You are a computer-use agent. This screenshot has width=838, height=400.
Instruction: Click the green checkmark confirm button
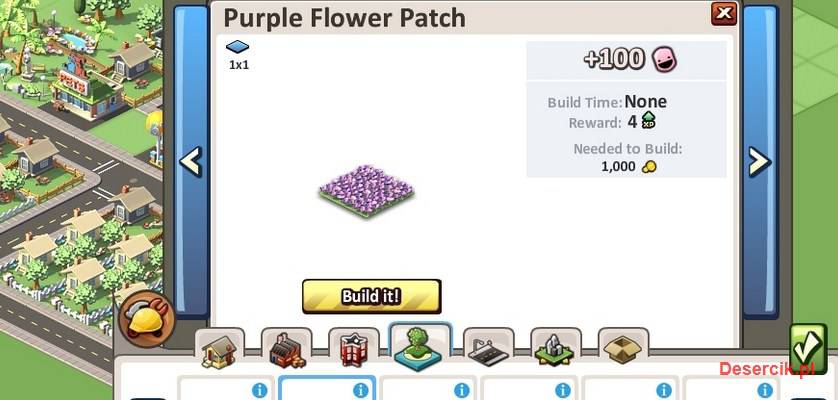[x=808, y=348]
